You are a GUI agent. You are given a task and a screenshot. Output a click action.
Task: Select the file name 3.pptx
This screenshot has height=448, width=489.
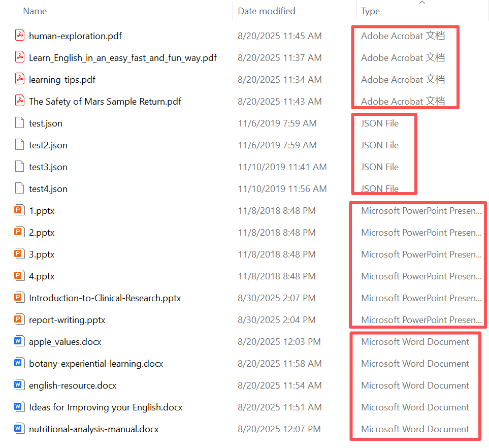[x=42, y=254]
